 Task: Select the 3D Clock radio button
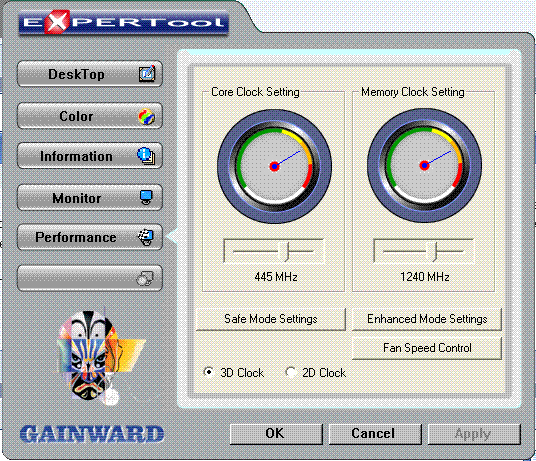(x=209, y=372)
